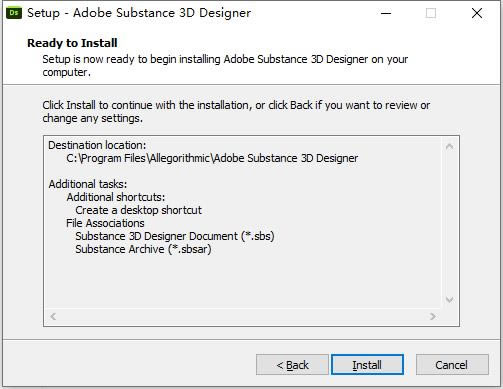Cancel the setup wizard
Viewport: 503px width, 389px height.
(x=452, y=365)
